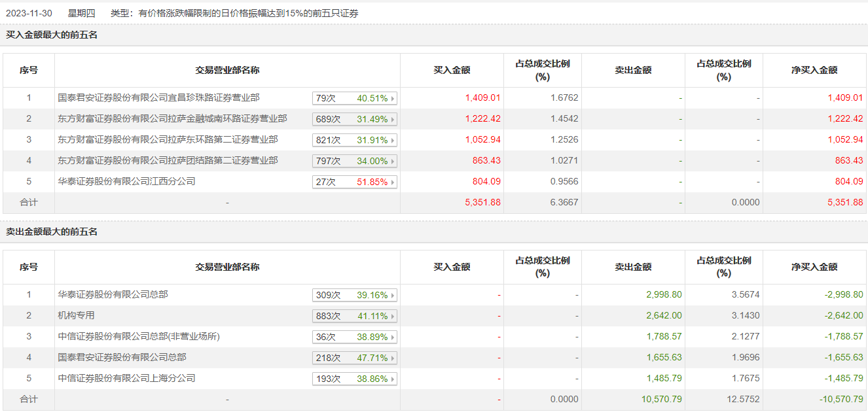Open 东方财富拉萨团结路第二证券营业部 link
868x414 pixels.
[168, 161]
